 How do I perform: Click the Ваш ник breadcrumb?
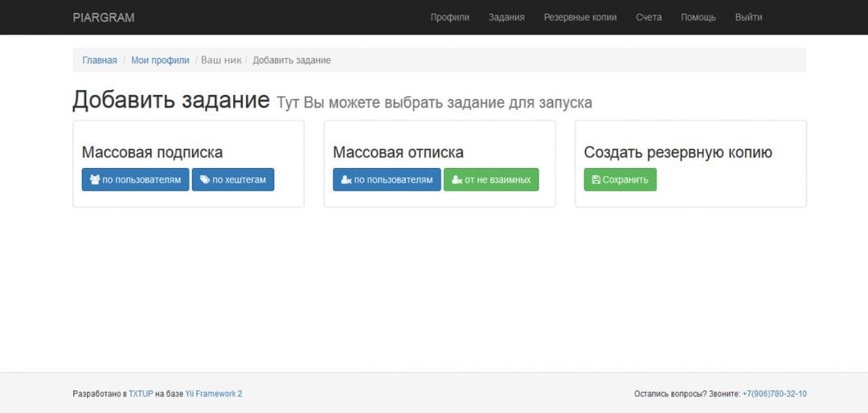222,60
